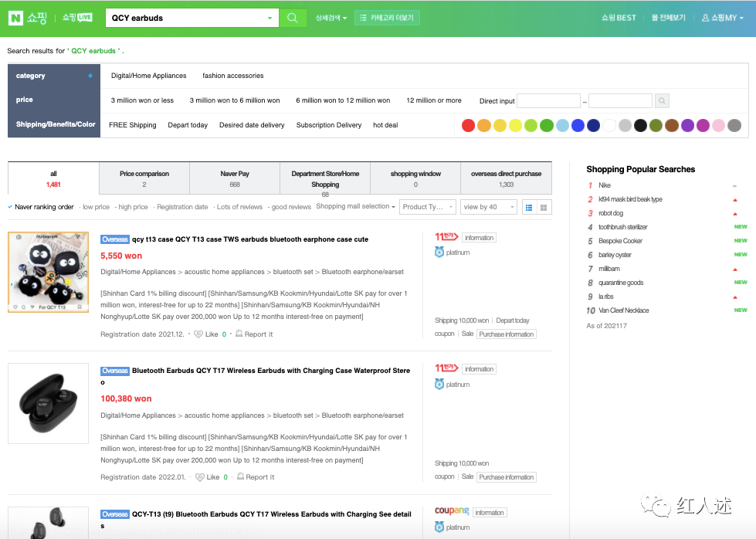Screen dimensions: 756x539
Task: Toggle hot deal filter
Action: click(x=385, y=125)
